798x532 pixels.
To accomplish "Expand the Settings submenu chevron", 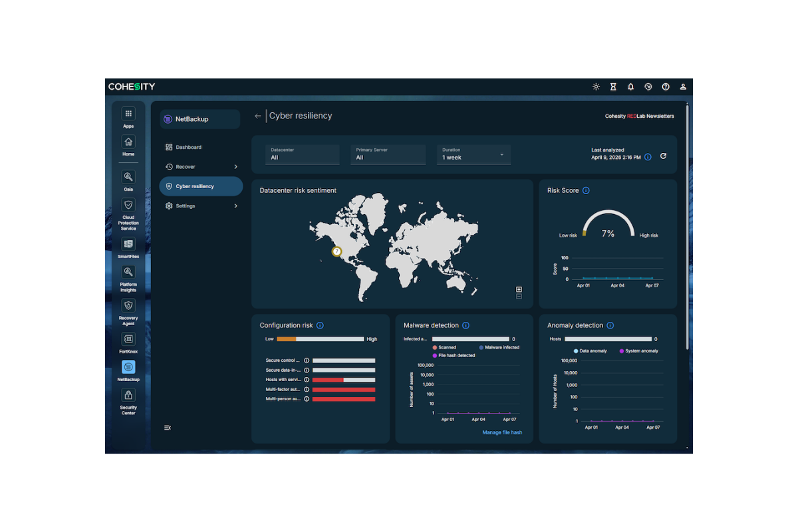I will tap(235, 206).
